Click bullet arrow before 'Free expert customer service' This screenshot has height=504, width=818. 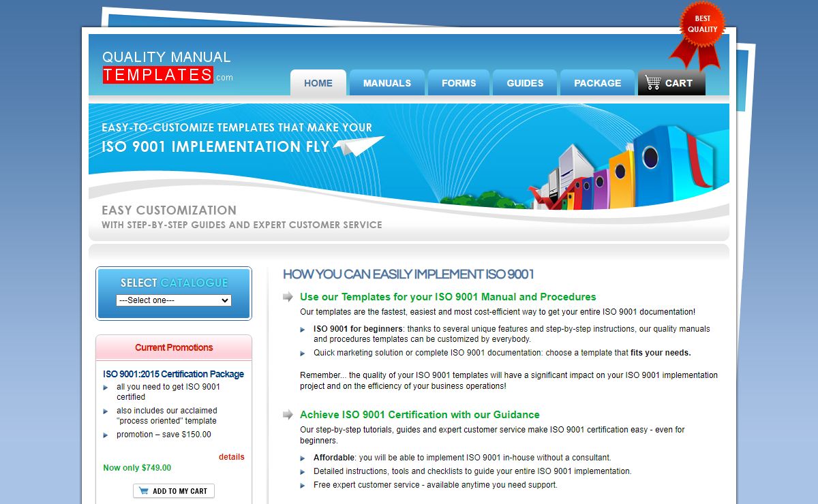[303, 486]
